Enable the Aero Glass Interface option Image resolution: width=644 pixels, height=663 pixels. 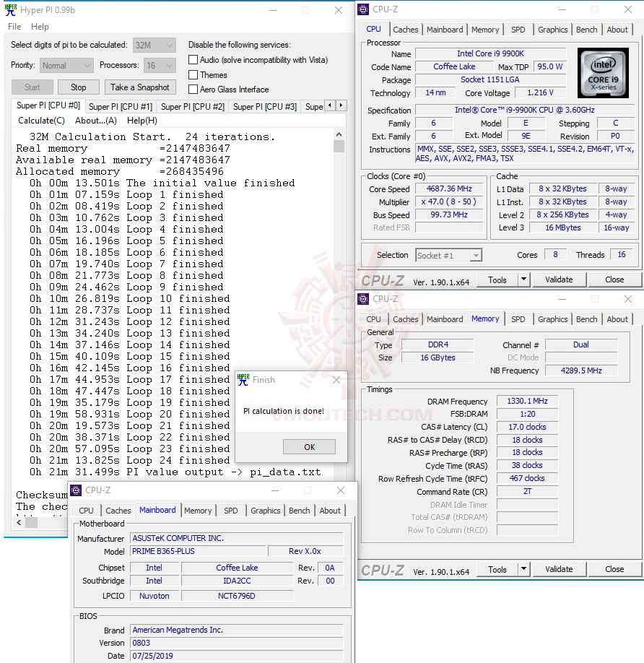click(x=193, y=90)
